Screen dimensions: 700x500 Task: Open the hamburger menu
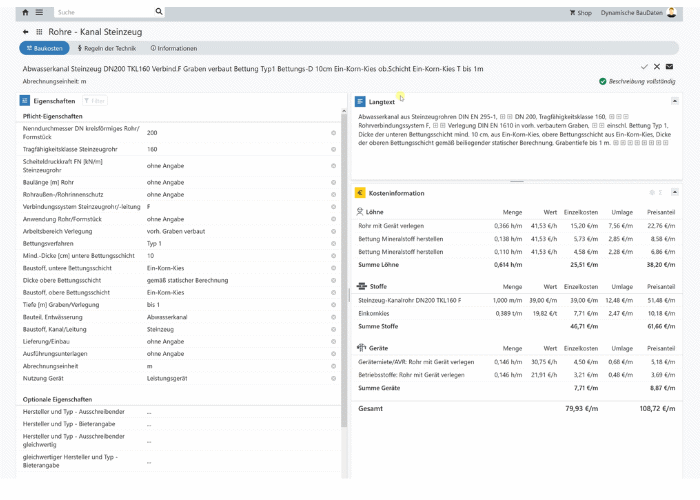click(x=39, y=12)
